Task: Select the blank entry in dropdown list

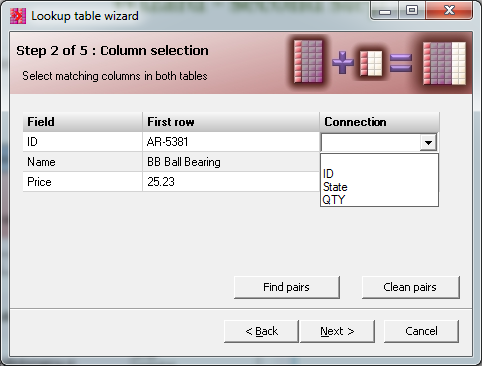Action: 379,161
